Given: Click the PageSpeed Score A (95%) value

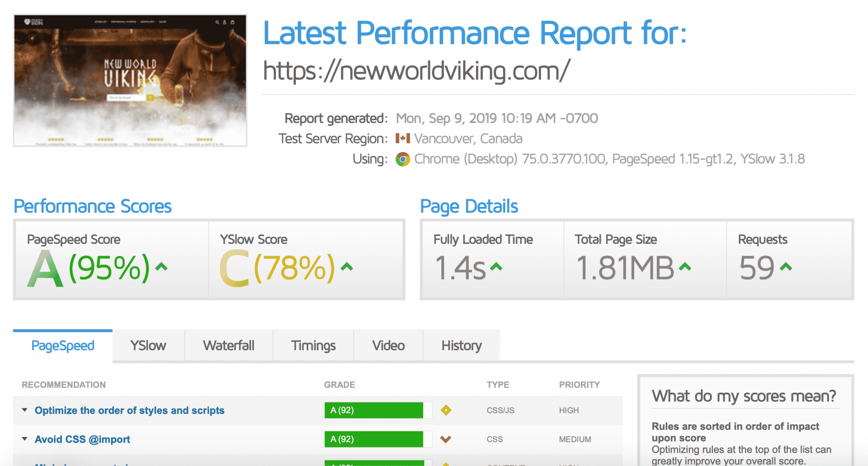Looking at the screenshot, I should coord(88,268).
